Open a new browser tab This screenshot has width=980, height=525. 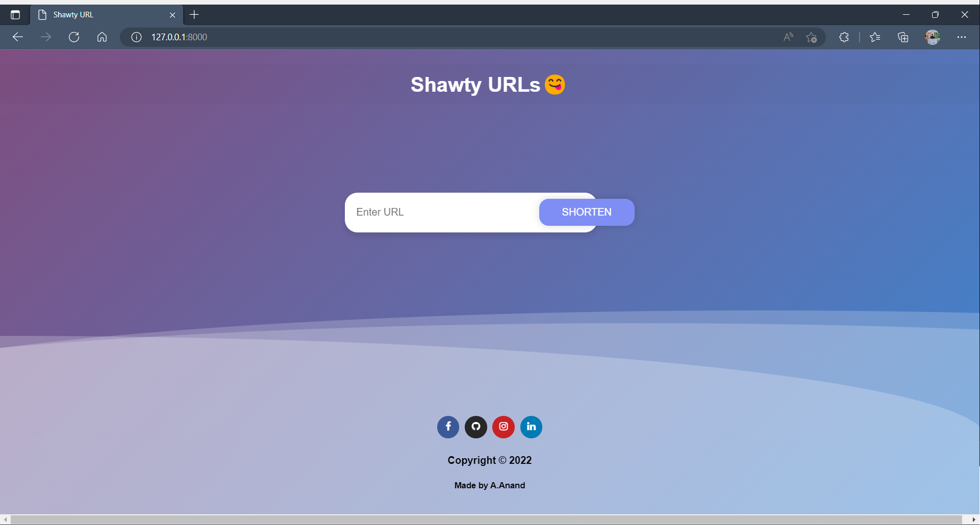(x=194, y=14)
